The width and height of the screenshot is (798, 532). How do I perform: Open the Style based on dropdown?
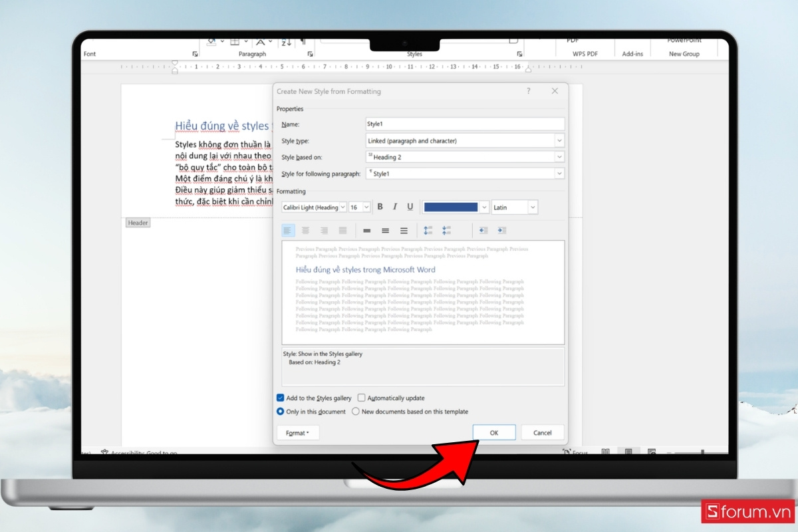[x=559, y=157]
